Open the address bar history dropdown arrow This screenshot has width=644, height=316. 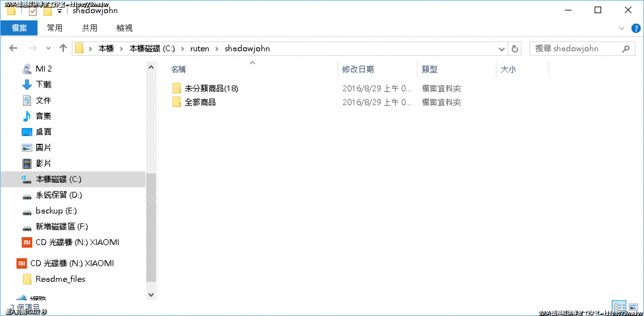[501, 48]
